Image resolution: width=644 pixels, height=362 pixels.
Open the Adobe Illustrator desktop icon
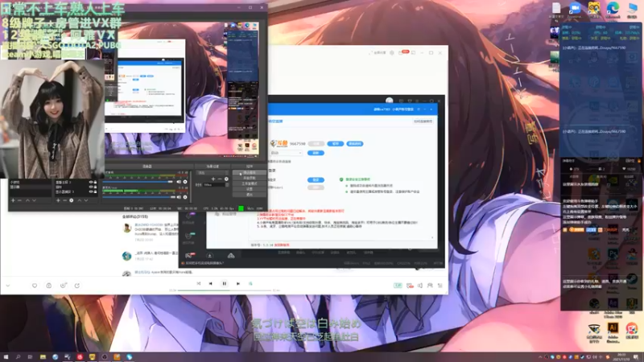(x=613, y=331)
